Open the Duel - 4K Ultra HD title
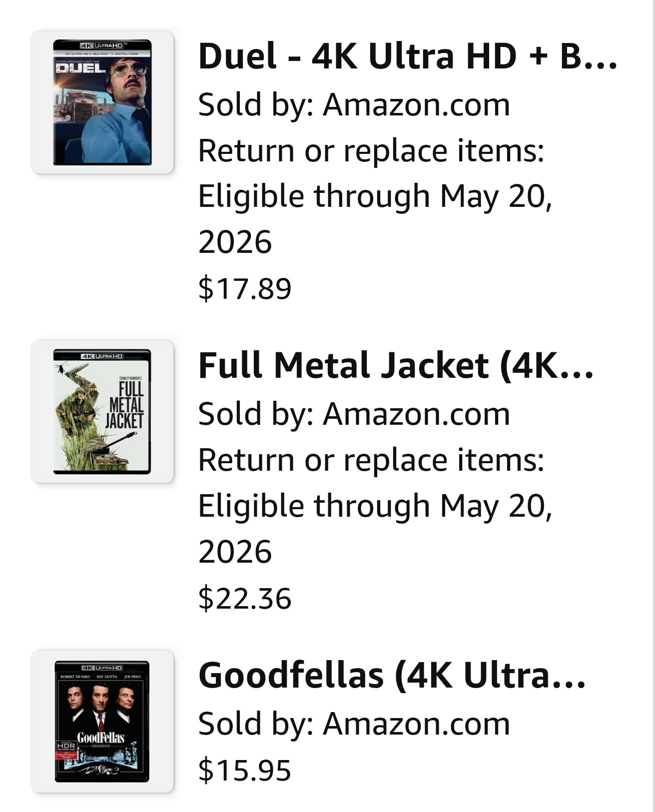The width and height of the screenshot is (655, 812). pyautogui.click(x=407, y=56)
